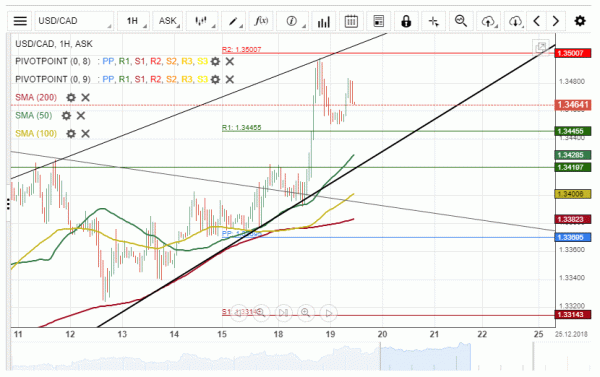Click the padlock lock icon
Image resolution: width=600 pixels, height=377 pixels.
pos(406,21)
